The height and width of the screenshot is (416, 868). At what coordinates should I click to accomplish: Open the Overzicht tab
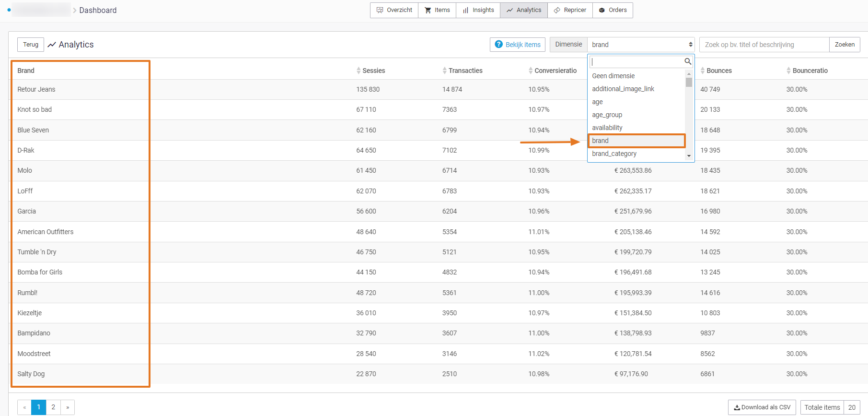point(394,10)
